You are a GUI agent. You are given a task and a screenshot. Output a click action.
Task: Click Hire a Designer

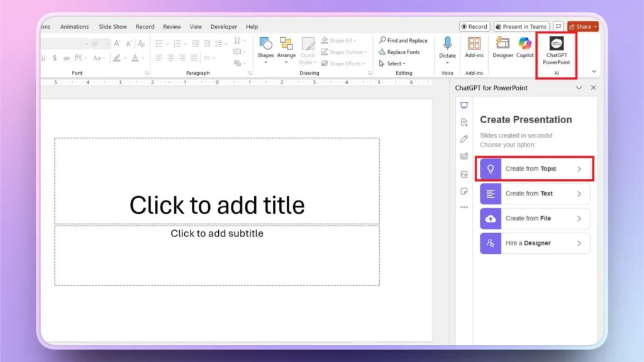coord(534,243)
